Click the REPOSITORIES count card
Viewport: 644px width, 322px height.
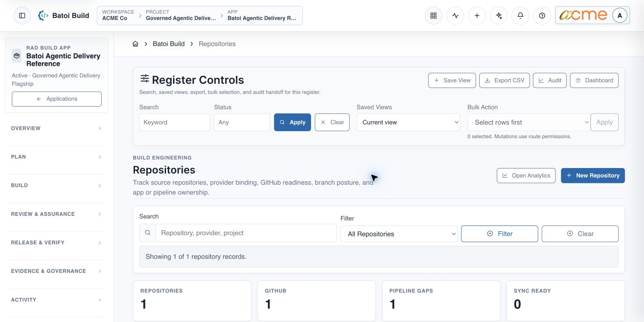(192, 301)
